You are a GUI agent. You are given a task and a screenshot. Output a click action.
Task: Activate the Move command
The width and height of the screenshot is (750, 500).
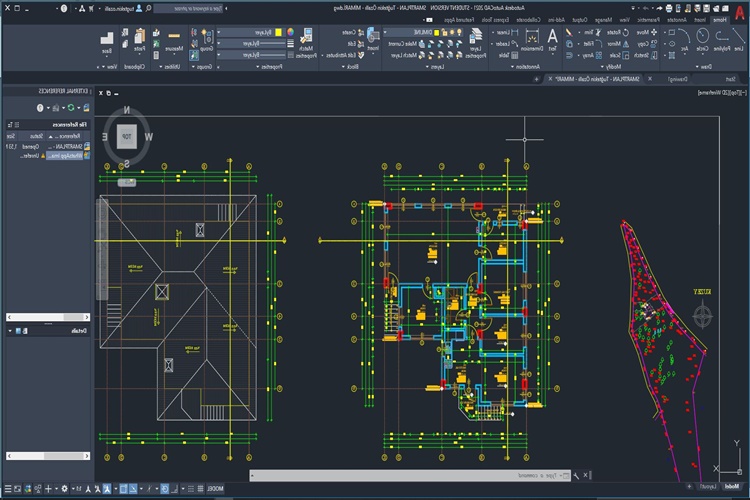click(x=648, y=32)
